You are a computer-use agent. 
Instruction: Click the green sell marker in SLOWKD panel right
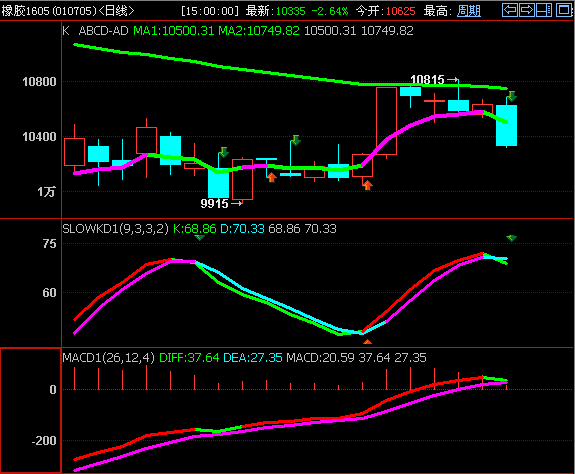[512, 238]
